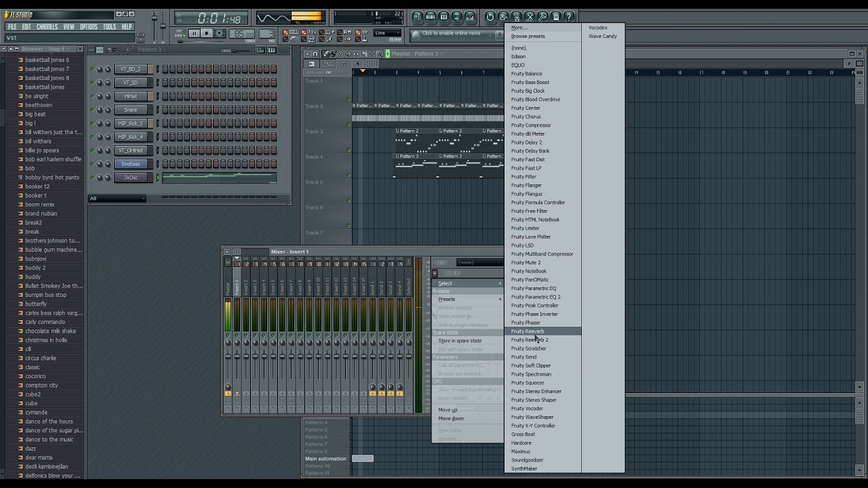Select the paint brush tool in Playlist

coord(332,54)
